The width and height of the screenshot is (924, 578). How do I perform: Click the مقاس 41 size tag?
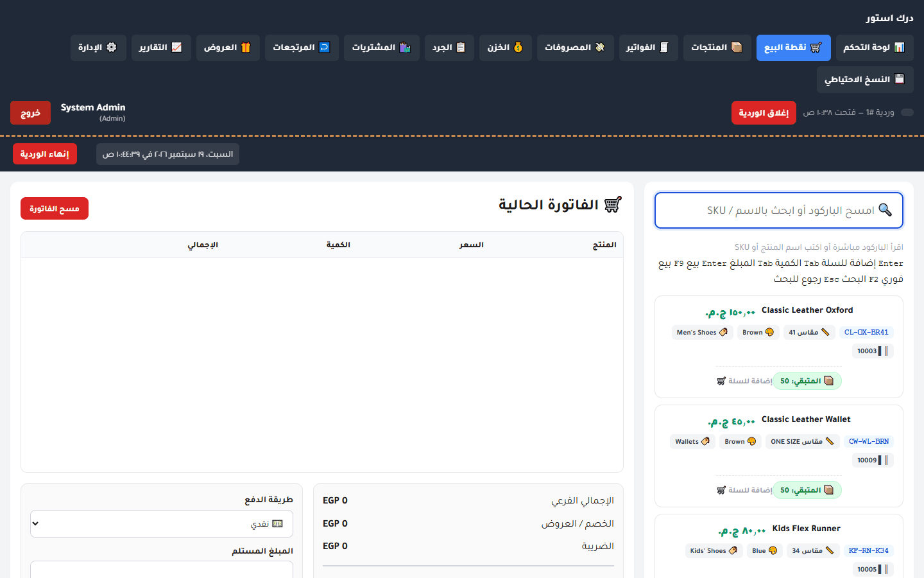(809, 332)
